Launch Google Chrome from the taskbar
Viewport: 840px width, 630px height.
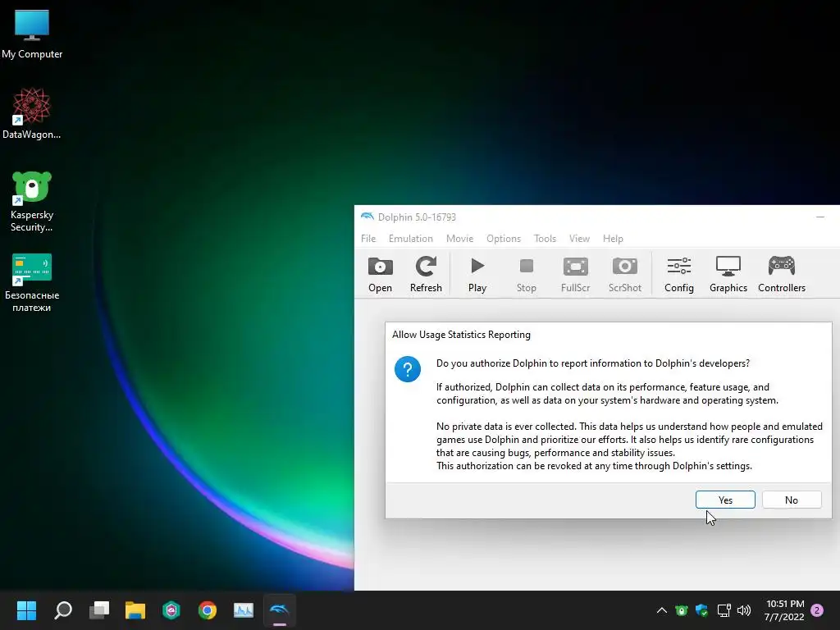208,610
